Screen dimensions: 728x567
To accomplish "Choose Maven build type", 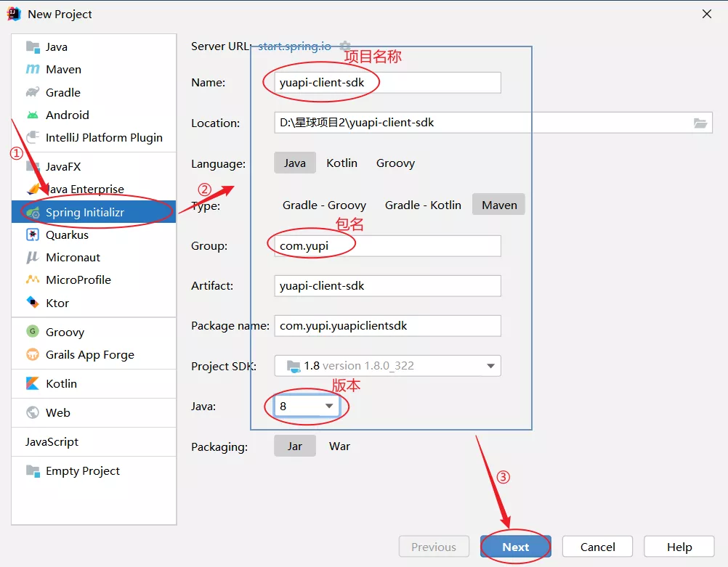I will pyautogui.click(x=499, y=205).
